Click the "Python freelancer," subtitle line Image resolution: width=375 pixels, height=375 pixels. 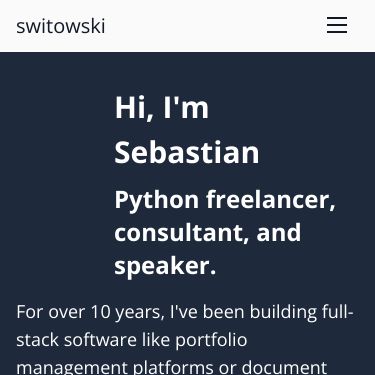225,200
